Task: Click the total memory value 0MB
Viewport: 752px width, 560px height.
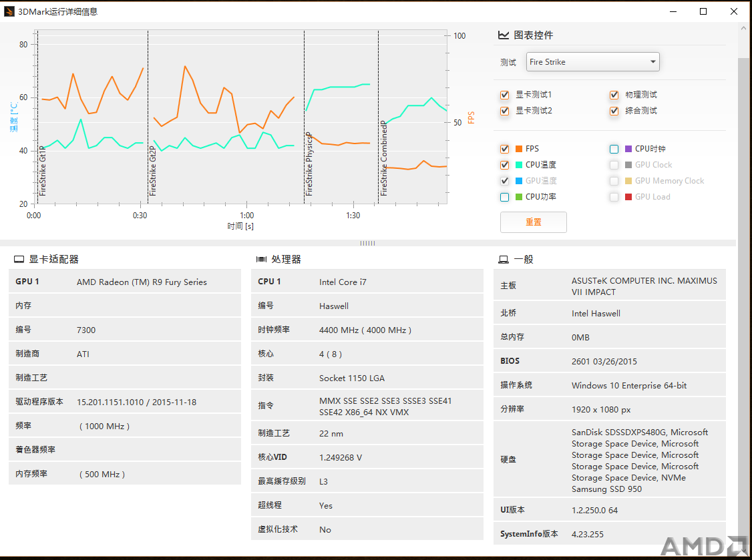Action: [580, 338]
